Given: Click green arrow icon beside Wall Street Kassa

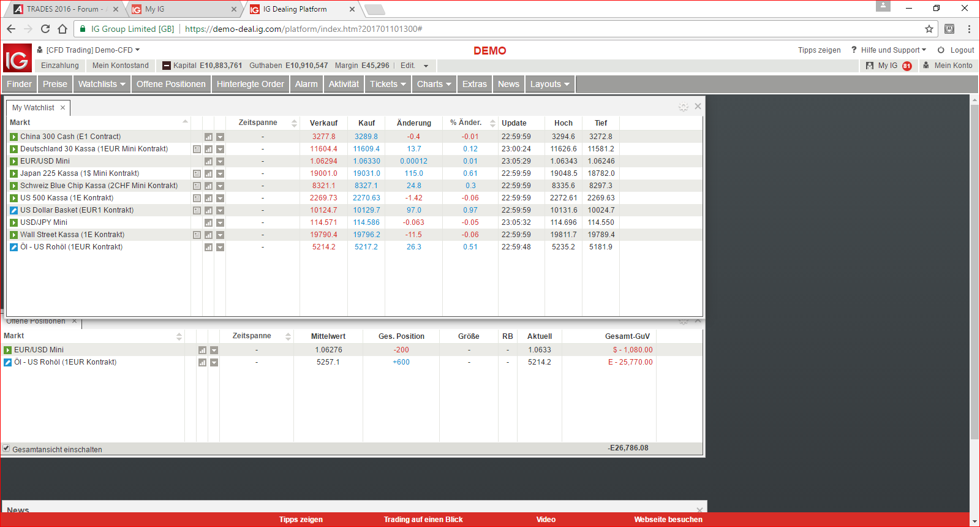Looking at the screenshot, I should coord(13,235).
